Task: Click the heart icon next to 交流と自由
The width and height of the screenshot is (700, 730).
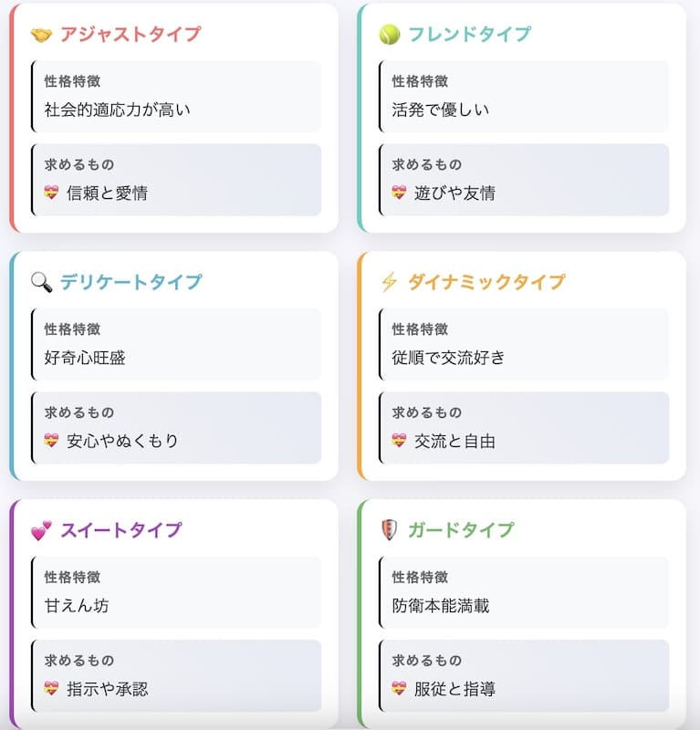Action: (399, 441)
